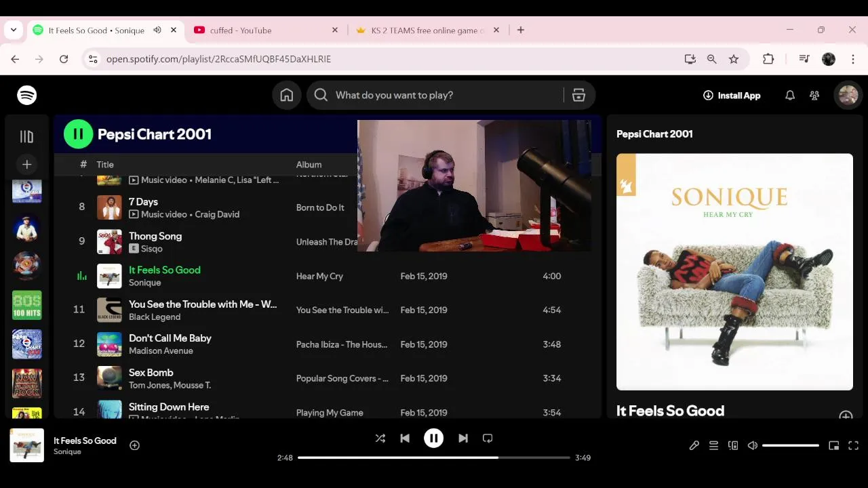
Task: Open browser media controls
Action: (x=804, y=60)
